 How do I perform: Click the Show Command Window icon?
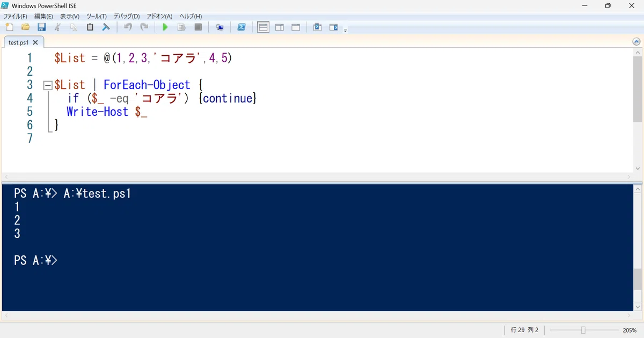point(317,27)
